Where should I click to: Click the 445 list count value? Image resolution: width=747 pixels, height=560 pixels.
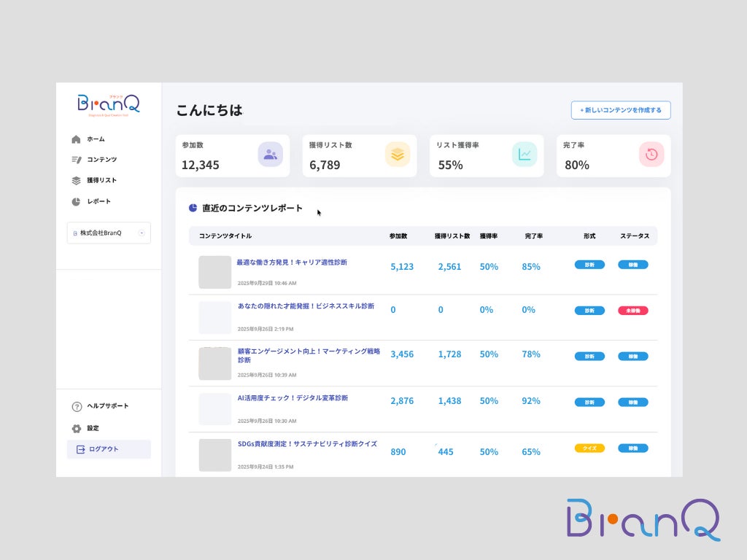click(x=446, y=452)
